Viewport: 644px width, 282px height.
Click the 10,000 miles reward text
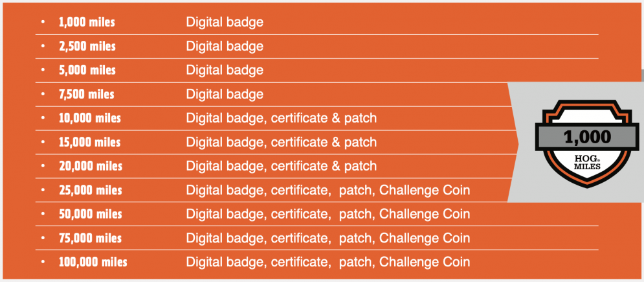pos(282,119)
